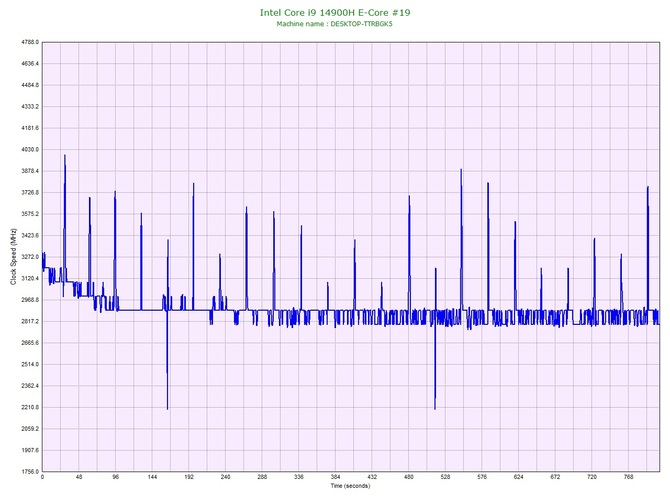Click the 3878.4 y-axis value
Screen dimensions: 670x503
tap(30, 171)
